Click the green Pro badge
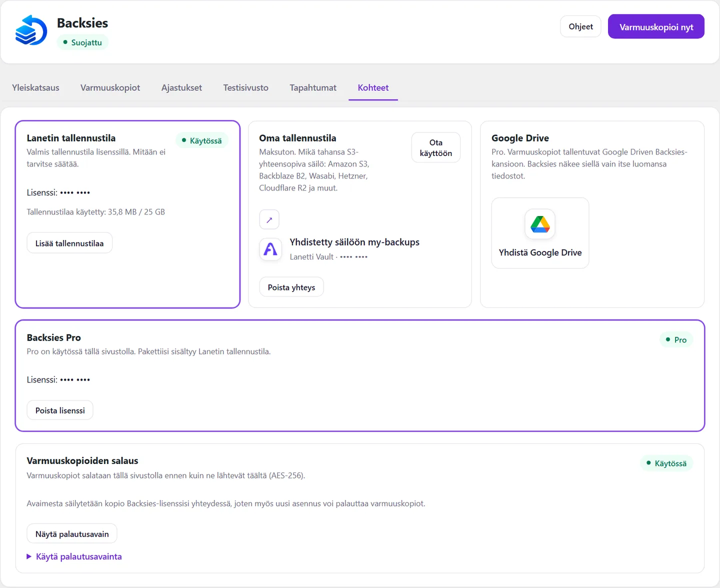 click(676, 340)
